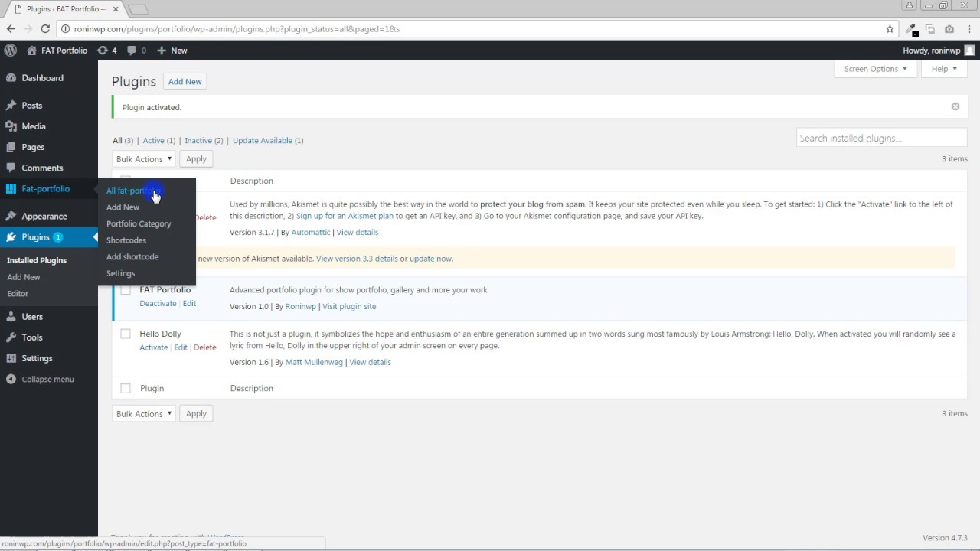Choose Add New in Fat-portfolio flyout
The width and height of the screenshot is (980, 551).
(x=122, y=207)
